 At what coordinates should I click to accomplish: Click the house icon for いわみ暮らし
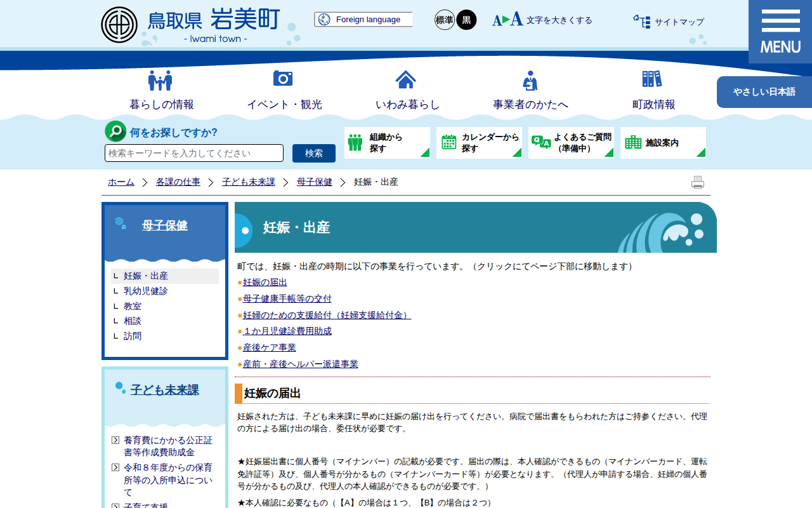tap(405, 79)
